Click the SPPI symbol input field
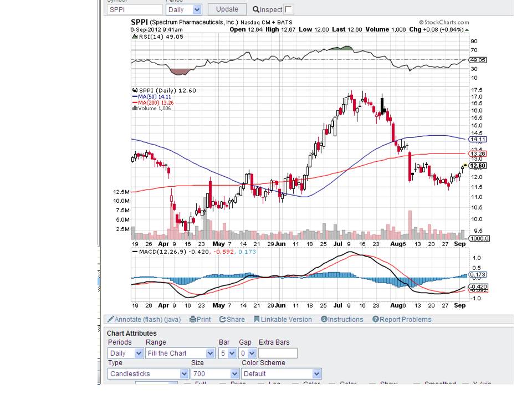 pos(134,9)
